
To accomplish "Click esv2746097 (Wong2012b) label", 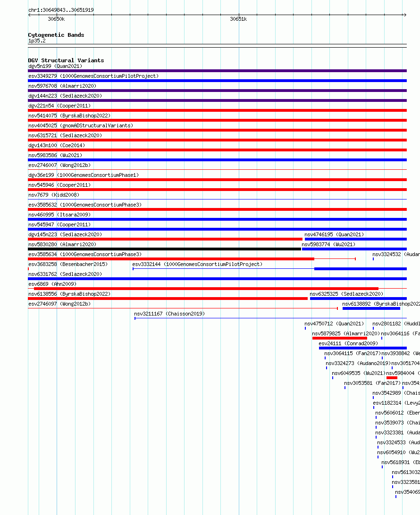I will [59, 304].
